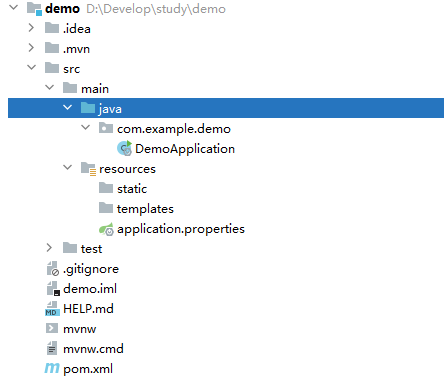This screenshot has height=382, width=444.
Task: Collapse the com.example.demo package
Action: 86,127
